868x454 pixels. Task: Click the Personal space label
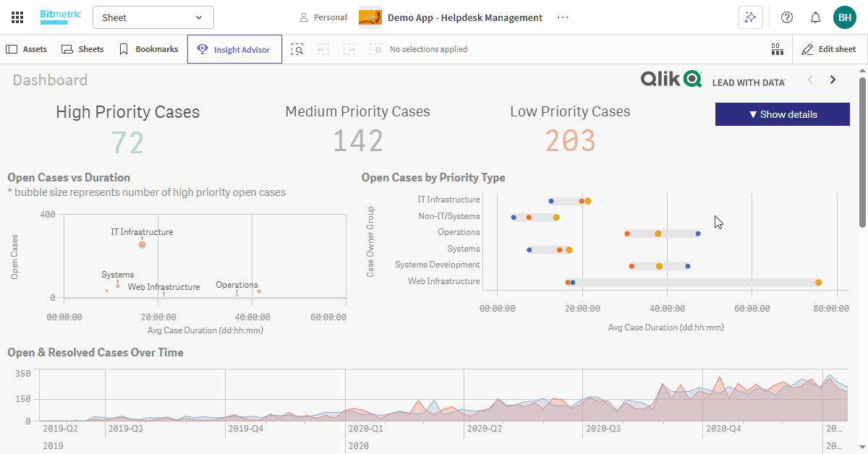pyautogui.click(x=323, y=17)
